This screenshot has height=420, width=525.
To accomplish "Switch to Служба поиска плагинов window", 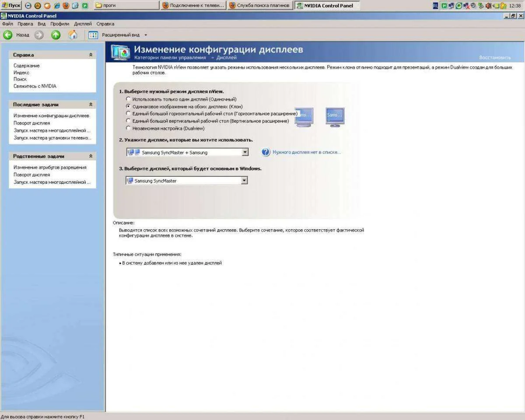I will click(x=260, y=5).
